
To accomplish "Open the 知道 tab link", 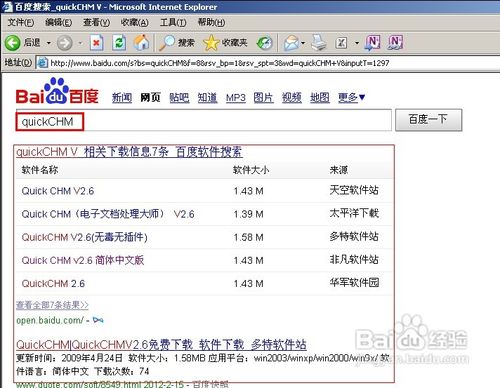I will 207,98.
